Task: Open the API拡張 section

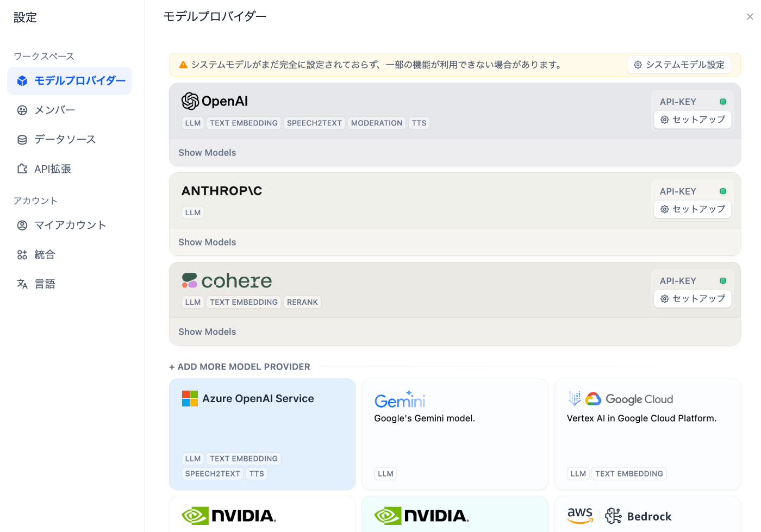Action: [x=70, y=169]
